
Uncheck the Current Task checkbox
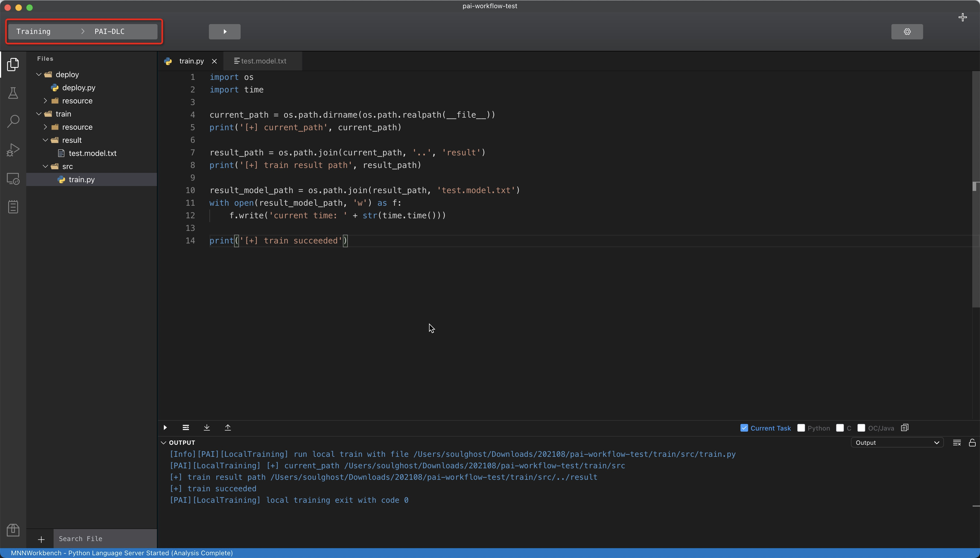[744, 428]
